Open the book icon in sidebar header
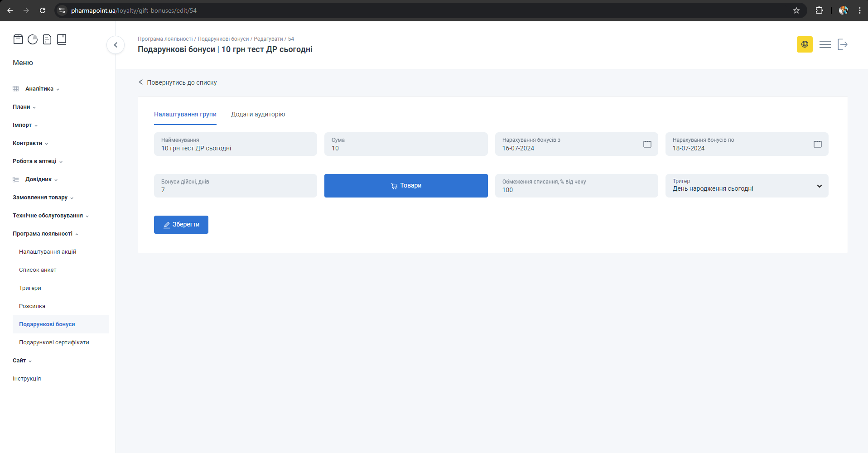This screenshot has width=868, height=453. point(62,39)
